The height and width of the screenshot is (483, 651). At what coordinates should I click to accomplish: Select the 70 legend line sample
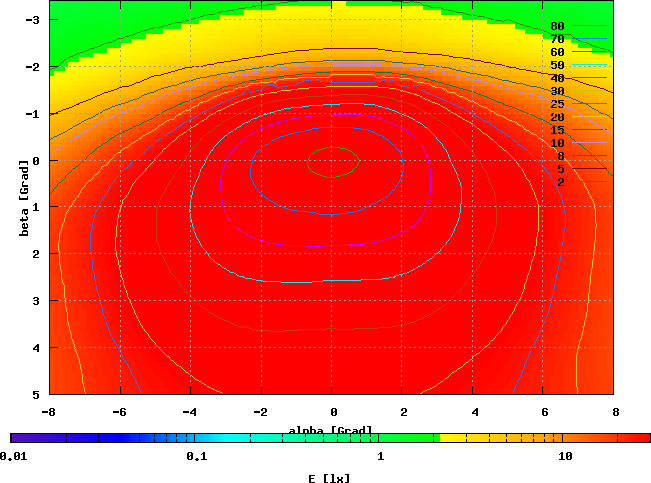coord(590,39)
